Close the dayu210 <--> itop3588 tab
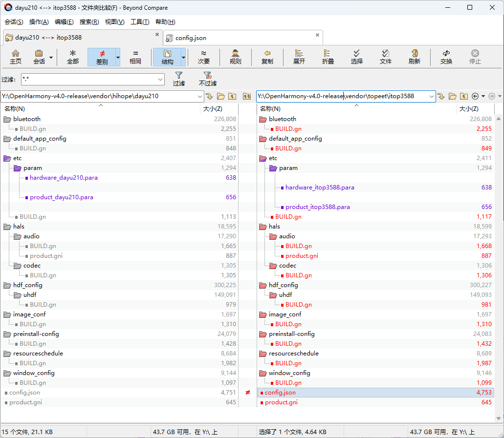 157,34
